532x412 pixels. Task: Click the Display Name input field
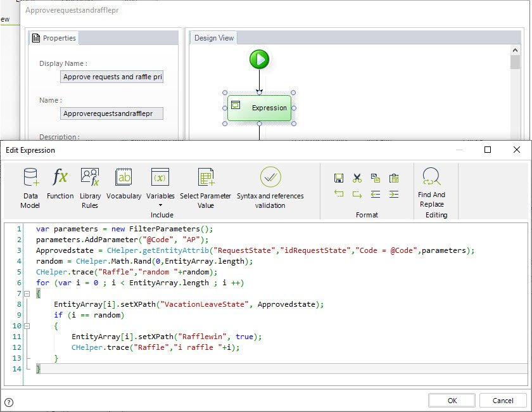(111, 77)
